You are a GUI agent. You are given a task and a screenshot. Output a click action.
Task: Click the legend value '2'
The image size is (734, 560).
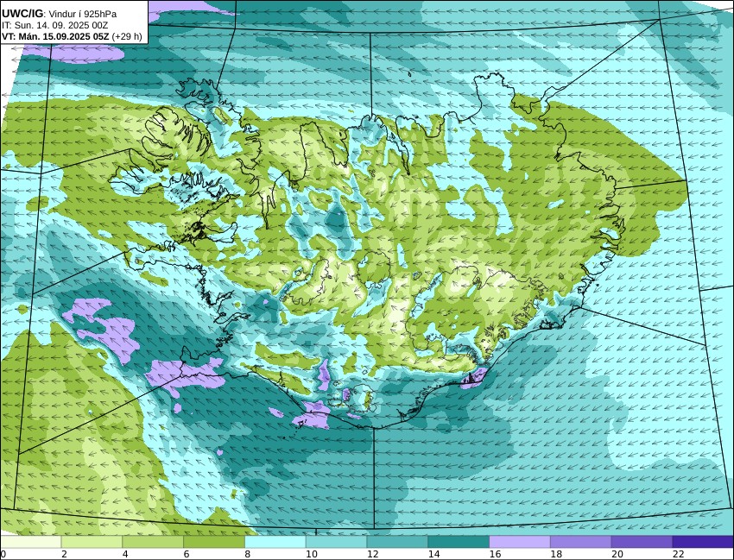[64, 554]
